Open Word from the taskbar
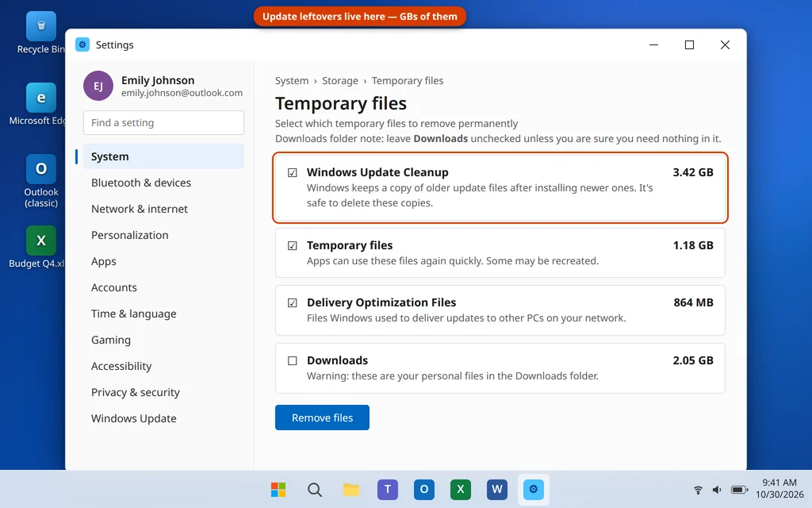812x508 pixels. pyautogui.click(x=497, y=489)
